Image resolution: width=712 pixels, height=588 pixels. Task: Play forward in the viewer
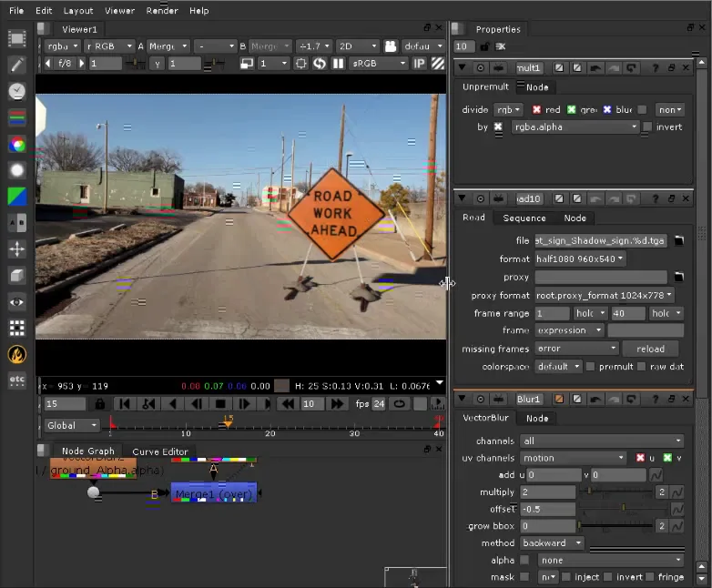coord(244,403)
